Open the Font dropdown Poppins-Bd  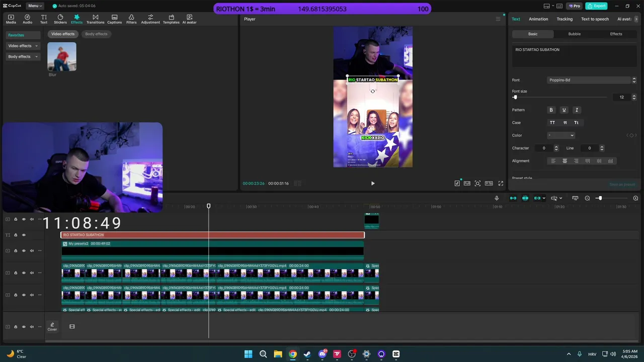tap(592, 80)
